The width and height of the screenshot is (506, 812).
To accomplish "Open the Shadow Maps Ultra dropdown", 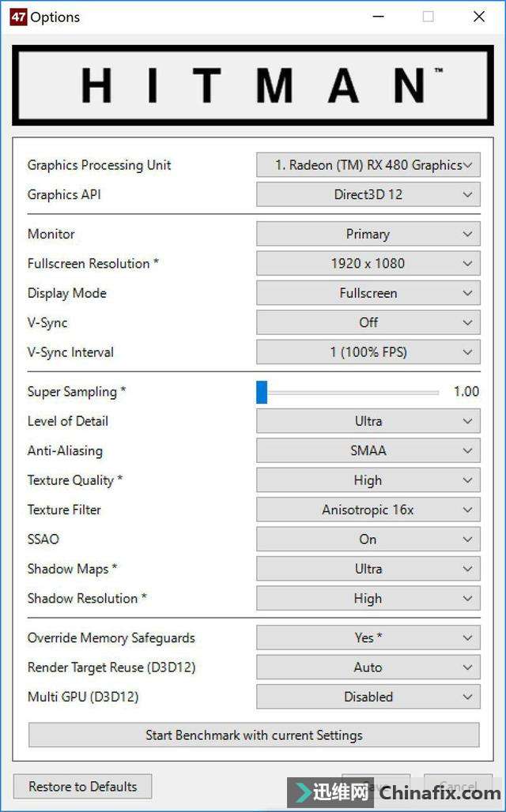I will coord(368,569).
